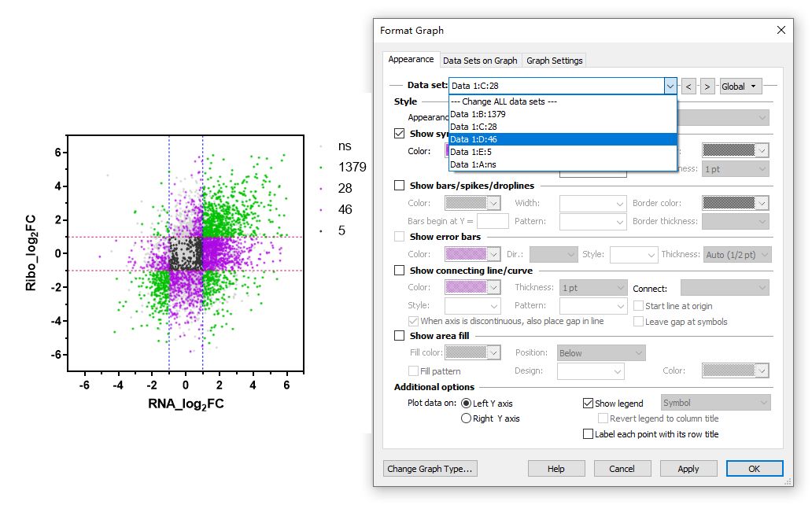Select Data 1:C:28 in dropdown list
The height and width of the screenshot is (505, 812).
point(563,127)
